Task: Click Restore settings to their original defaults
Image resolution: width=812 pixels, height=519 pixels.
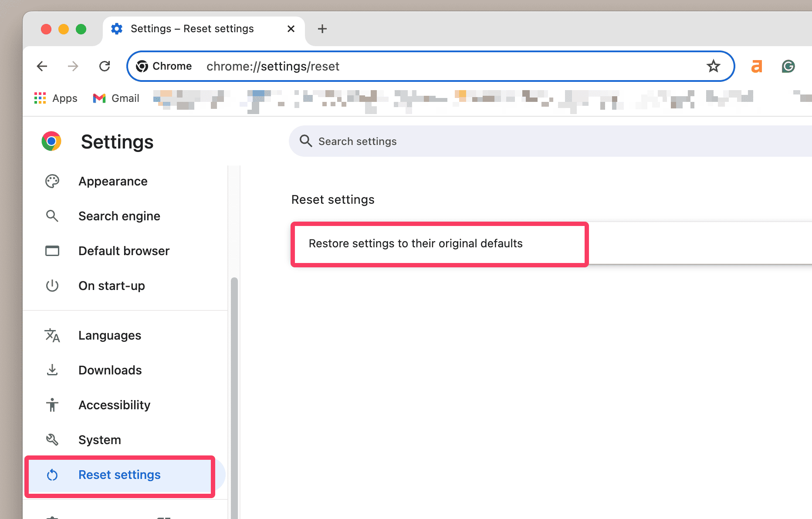Action: 415,243
